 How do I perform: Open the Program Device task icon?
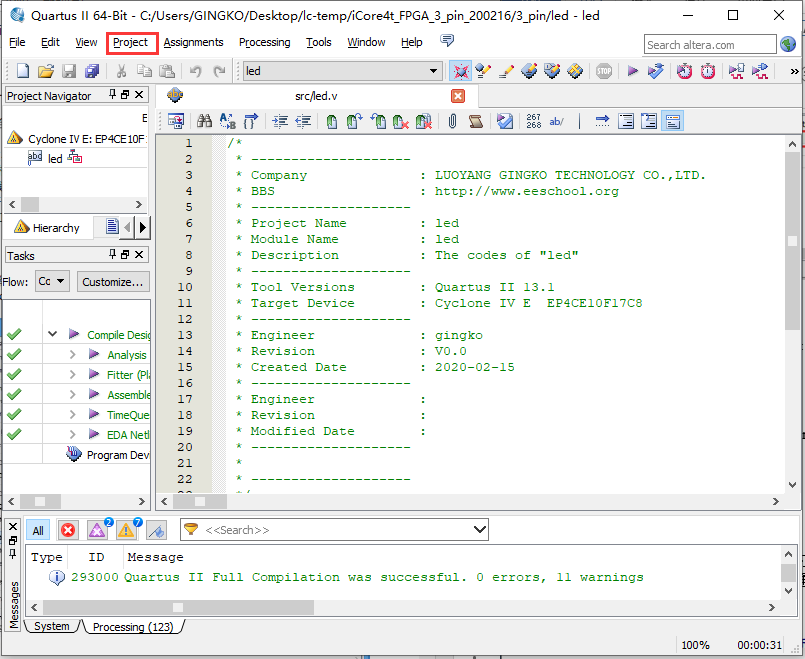[x=74, y=455]
